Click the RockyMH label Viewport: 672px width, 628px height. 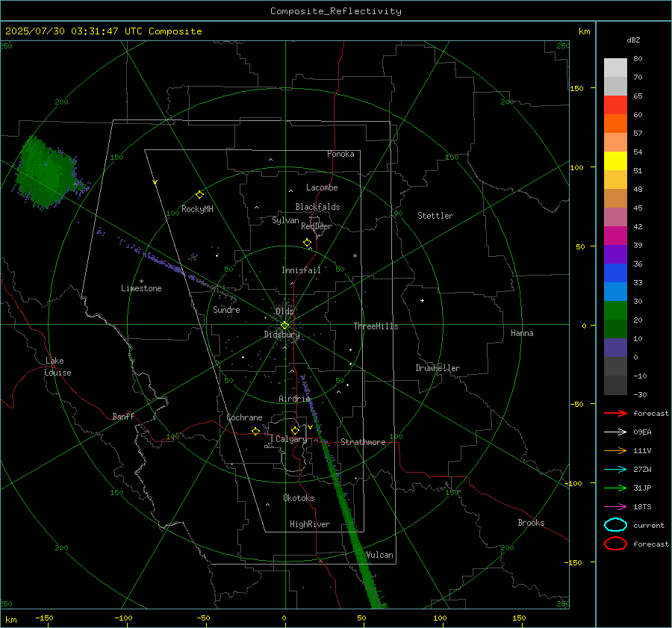click(x=197, y=209)
